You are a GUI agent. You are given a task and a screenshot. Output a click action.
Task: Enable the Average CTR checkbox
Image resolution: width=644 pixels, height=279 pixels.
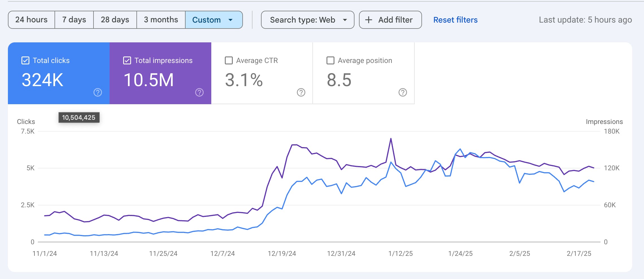point(229,60)
